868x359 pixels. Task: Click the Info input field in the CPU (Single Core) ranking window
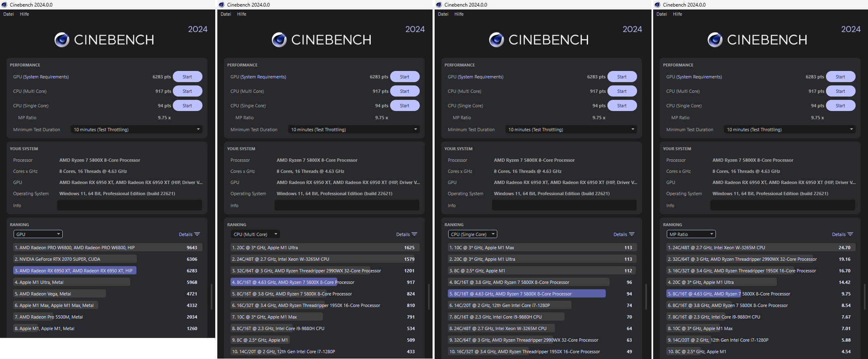click(x=564, y=205)
